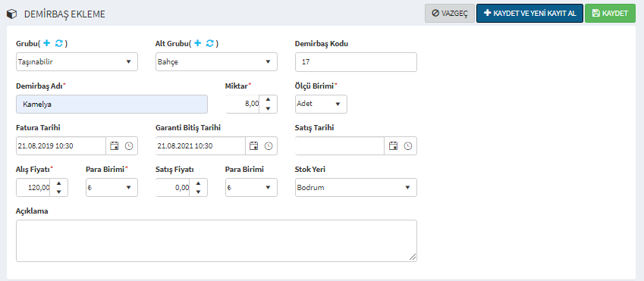
Task: Click the green KAYDET button
Action: [x=610, y=13]
